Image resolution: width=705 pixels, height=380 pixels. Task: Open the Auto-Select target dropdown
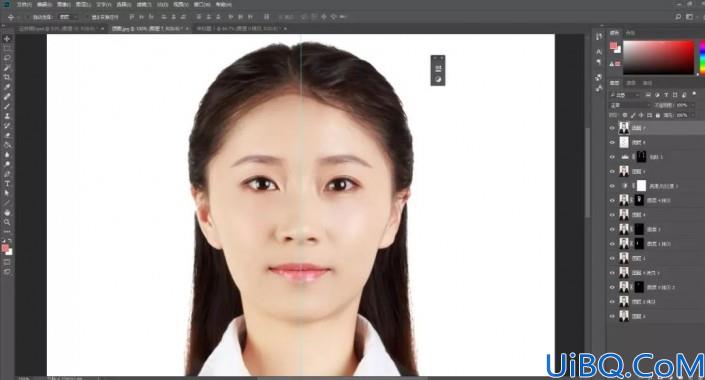coord(67,17)
